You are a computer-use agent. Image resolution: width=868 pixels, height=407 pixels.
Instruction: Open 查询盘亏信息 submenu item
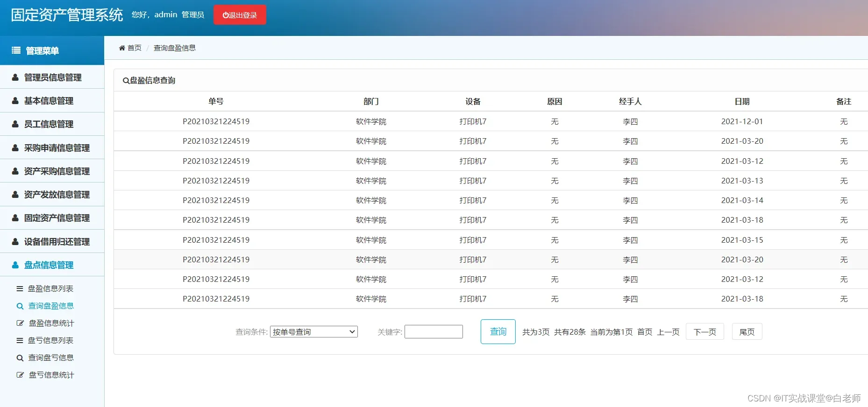(51, 358)
